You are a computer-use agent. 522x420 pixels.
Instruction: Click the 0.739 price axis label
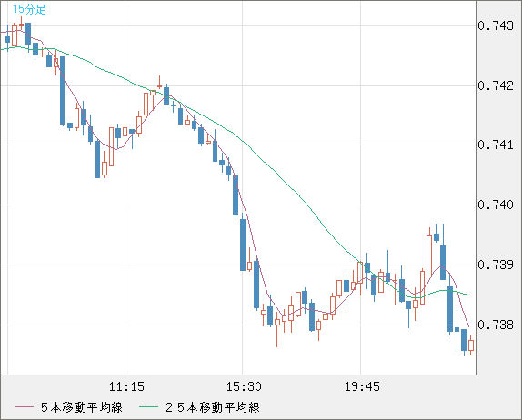(496, 265)
